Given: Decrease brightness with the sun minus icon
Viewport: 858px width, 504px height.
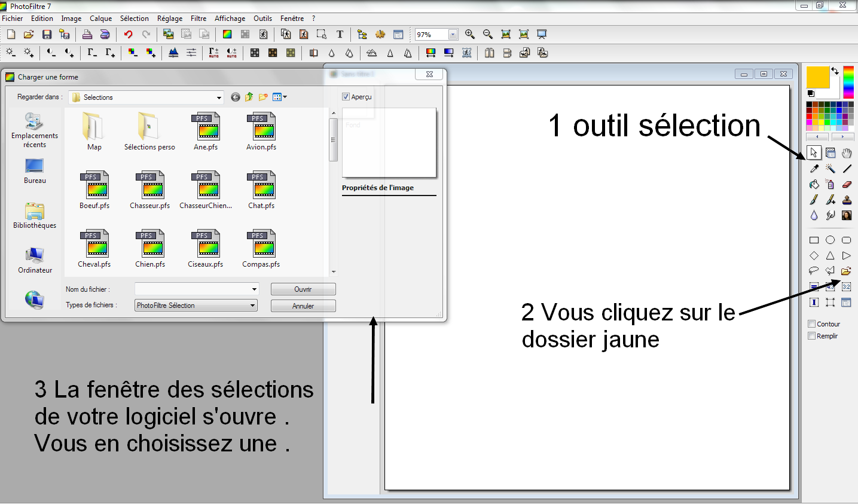Looking at the screenshot, I should click(x=11, y=53).
